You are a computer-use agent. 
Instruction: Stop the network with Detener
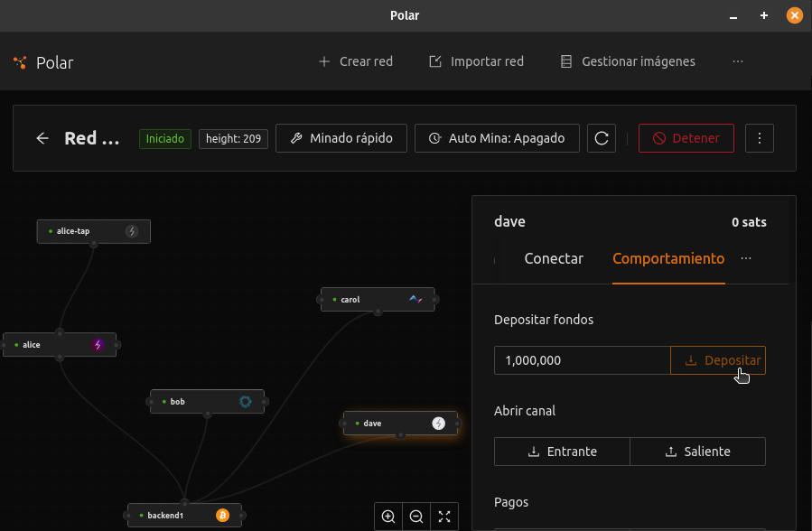click(x=686, y=138)
